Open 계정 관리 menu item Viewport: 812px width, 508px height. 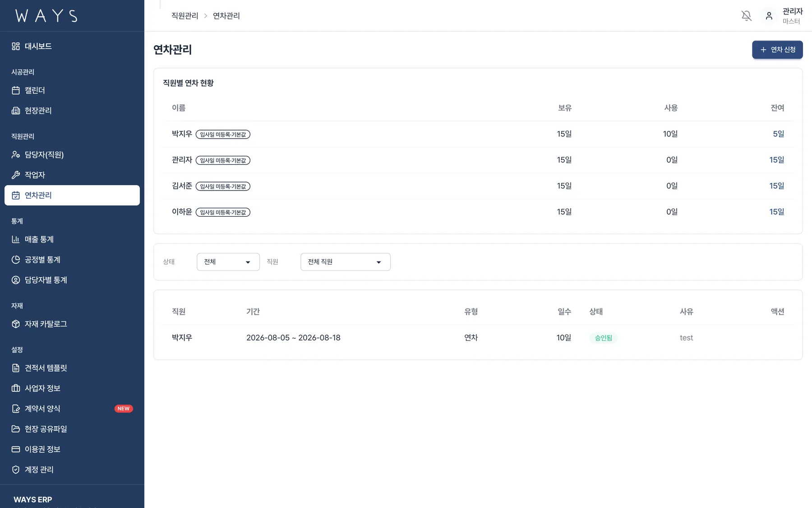pyautogui.click(x=72, y=470)
